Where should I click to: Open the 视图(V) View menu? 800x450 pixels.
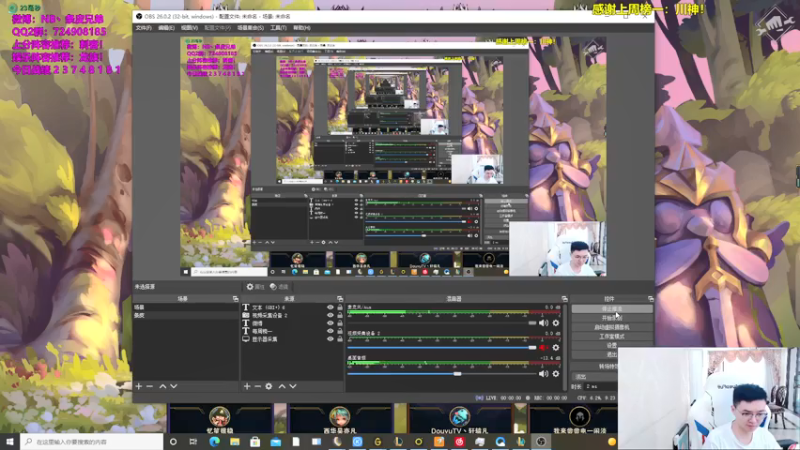coord(189,28)
